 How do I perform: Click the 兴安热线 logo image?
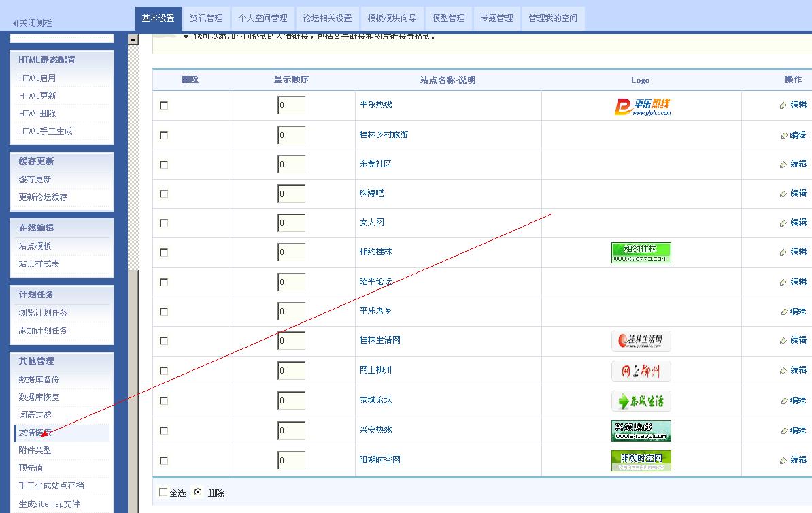641,431
